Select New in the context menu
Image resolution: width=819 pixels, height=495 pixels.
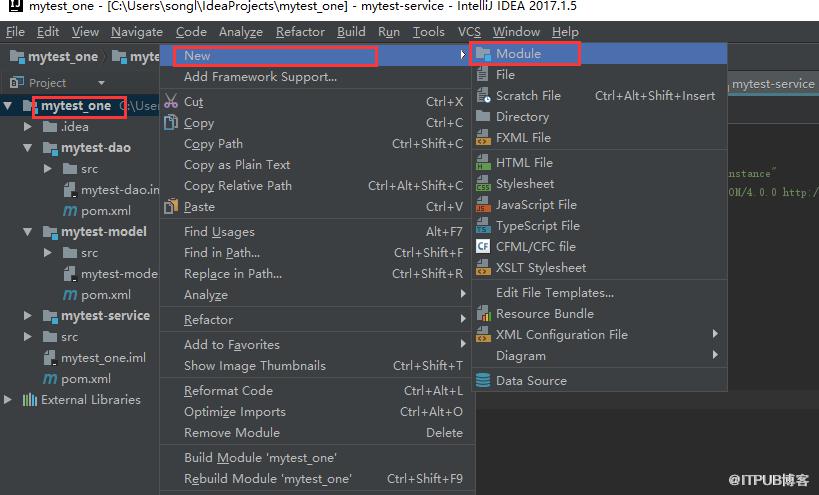tap(317, 56)
